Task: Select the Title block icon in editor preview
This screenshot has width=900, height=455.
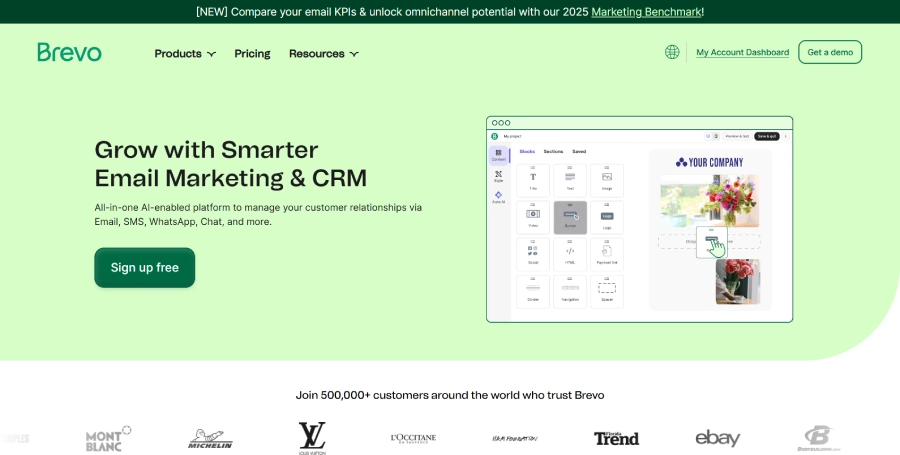Action: pos(533,181)
